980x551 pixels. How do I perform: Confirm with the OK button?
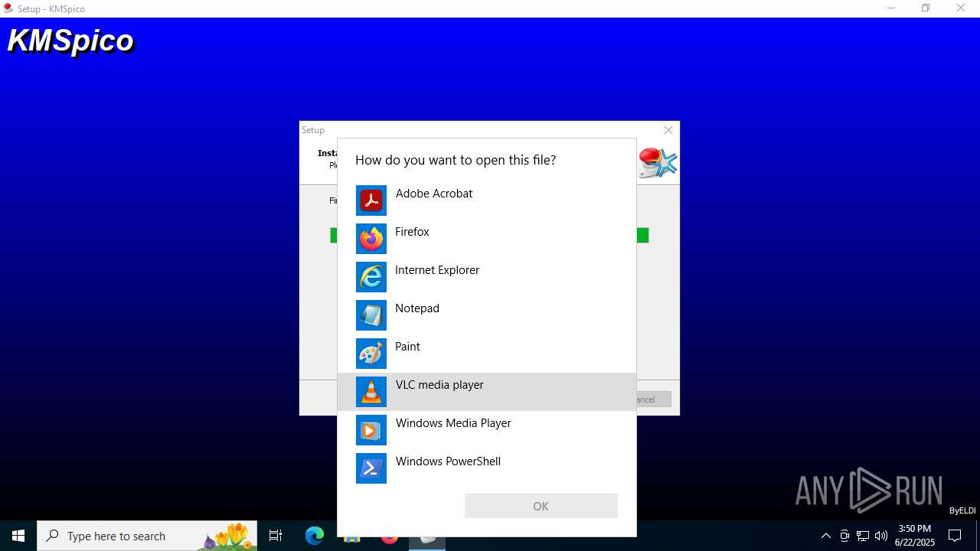tap(541, 506)
